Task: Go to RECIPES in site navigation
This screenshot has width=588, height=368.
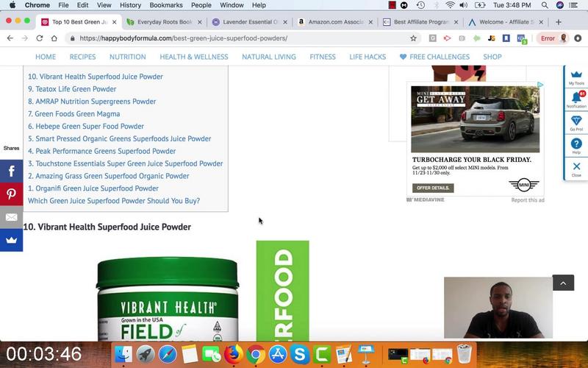Action: point(82,57)
